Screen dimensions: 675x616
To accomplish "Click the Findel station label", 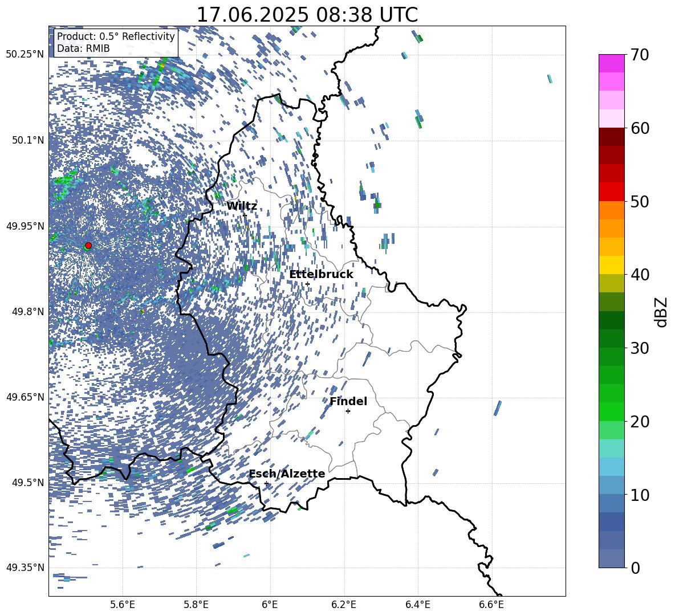I will [348, 401].
